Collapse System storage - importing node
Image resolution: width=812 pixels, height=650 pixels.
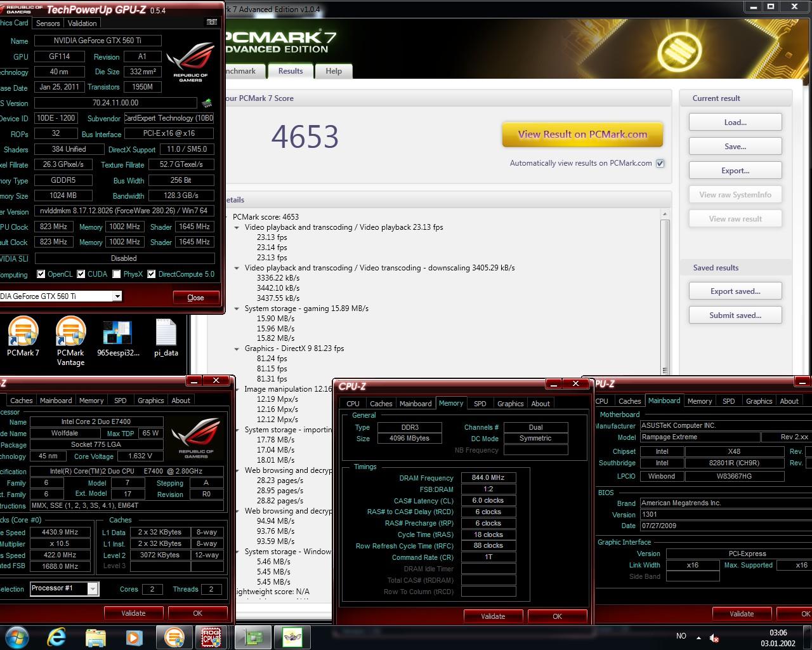coord(237,430)
